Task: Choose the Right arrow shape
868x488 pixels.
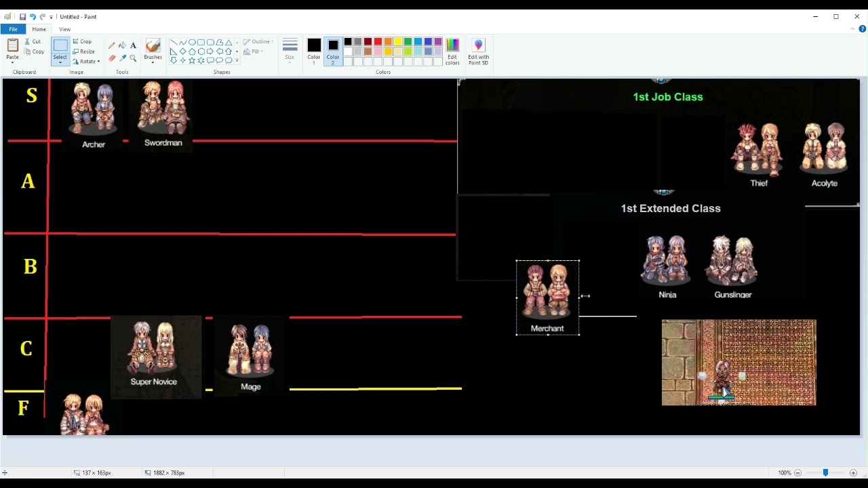Action: click(210, 52)
